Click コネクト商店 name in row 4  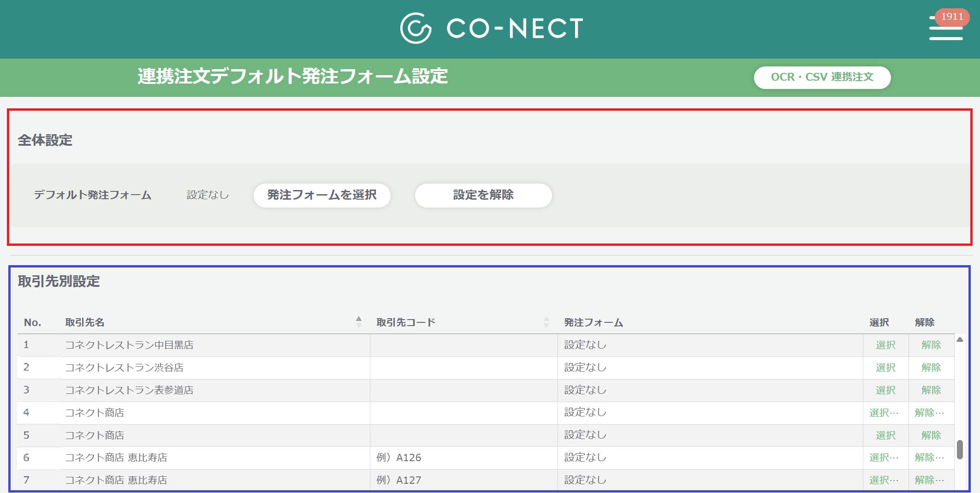tap(95, 413)
